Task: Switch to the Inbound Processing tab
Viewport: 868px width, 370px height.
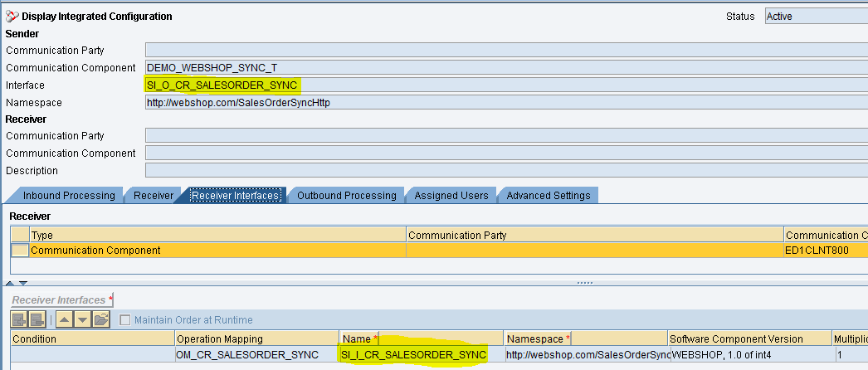Action: tap(68, 196)
